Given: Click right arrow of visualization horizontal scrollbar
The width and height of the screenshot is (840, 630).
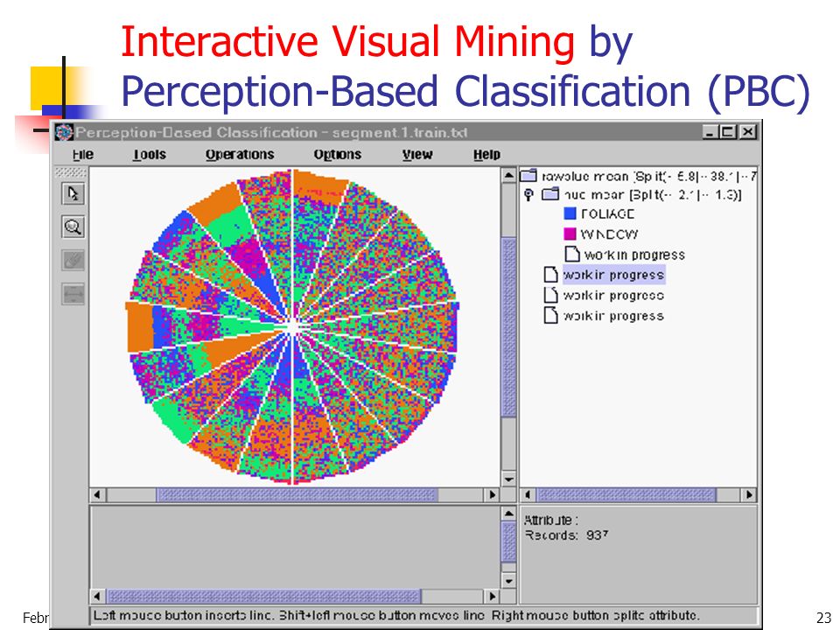Looking at the screenshot, I should coord(493,494).
